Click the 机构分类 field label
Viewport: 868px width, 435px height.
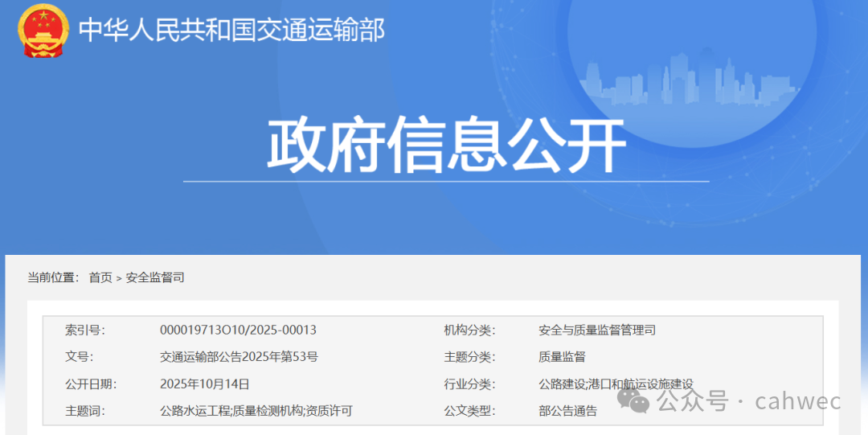tap(469, 330)
